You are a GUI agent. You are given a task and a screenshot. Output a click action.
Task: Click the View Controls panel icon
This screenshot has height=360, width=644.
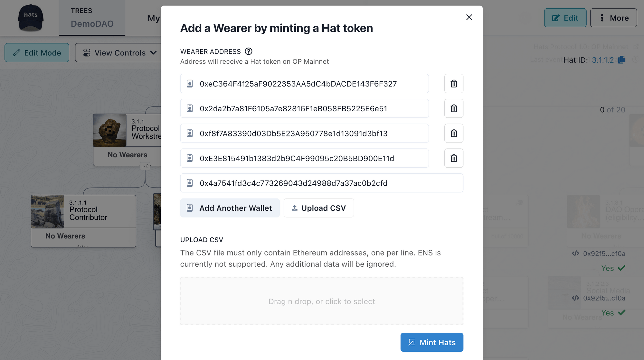(87, 52)
